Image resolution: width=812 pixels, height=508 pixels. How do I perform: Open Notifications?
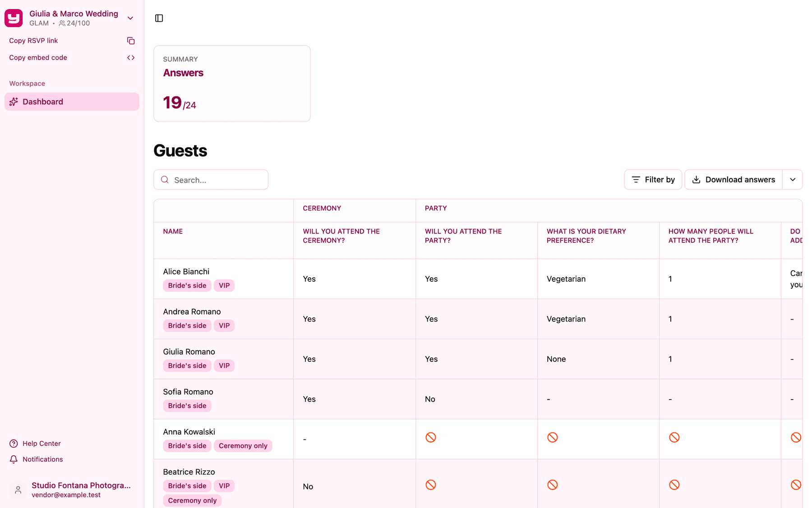pyautogui.click(x=43, y=459)
